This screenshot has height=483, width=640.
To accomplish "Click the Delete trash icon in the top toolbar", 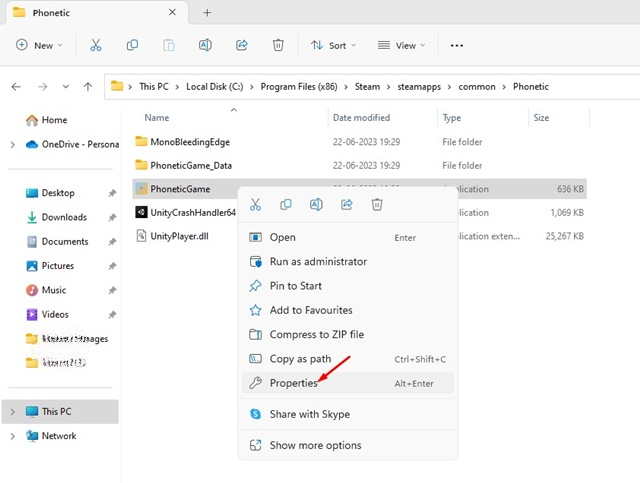I will coord(278,45).
